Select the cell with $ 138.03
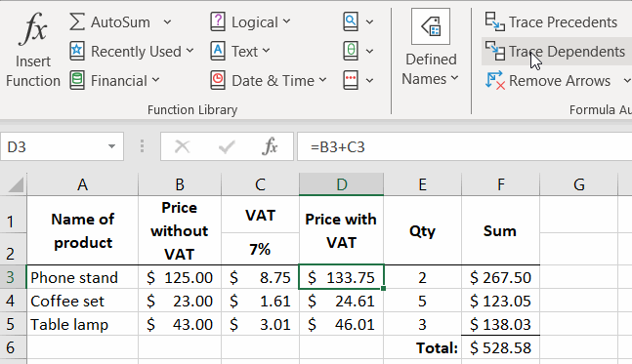The width and height of the screenshot is (632, 364). coord(500,324)
